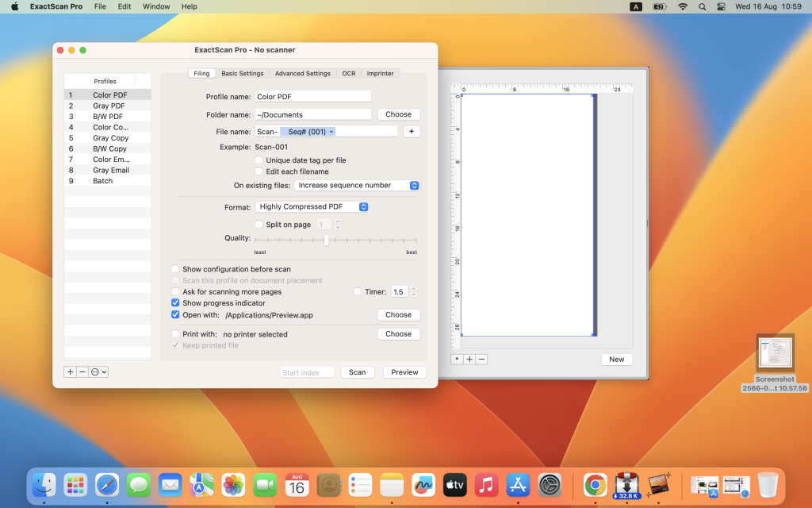Viewport: 812px width, 508px height.
Task: Launch Freeform from the dock
Action: (423, 485)
